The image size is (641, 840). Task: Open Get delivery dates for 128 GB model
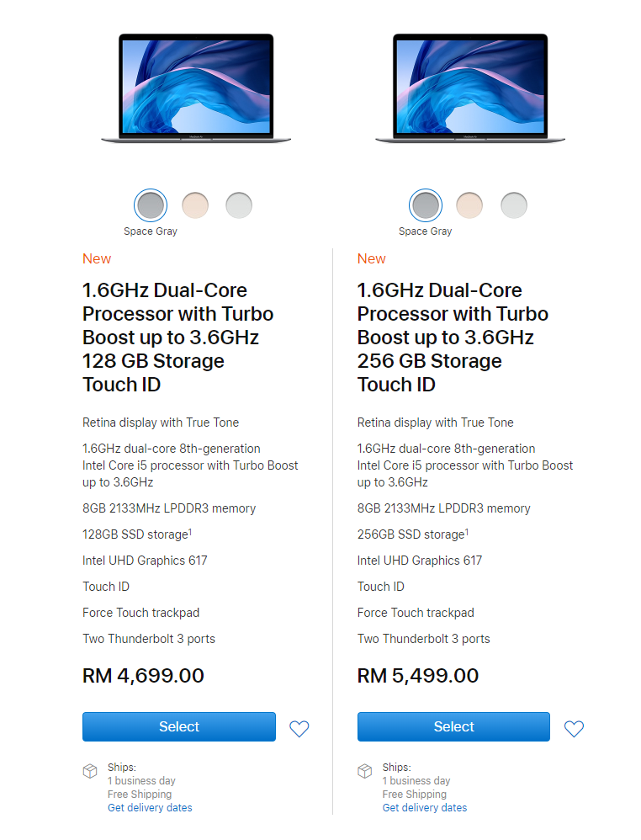tap(150, 808)
